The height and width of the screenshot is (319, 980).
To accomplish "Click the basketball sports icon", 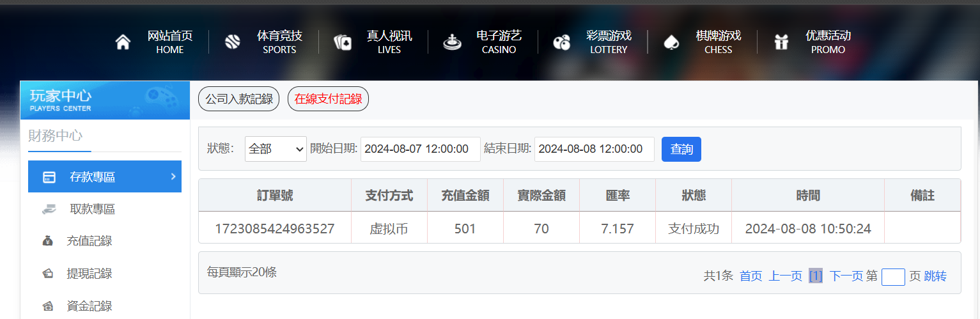I will (x=232, y=42).
